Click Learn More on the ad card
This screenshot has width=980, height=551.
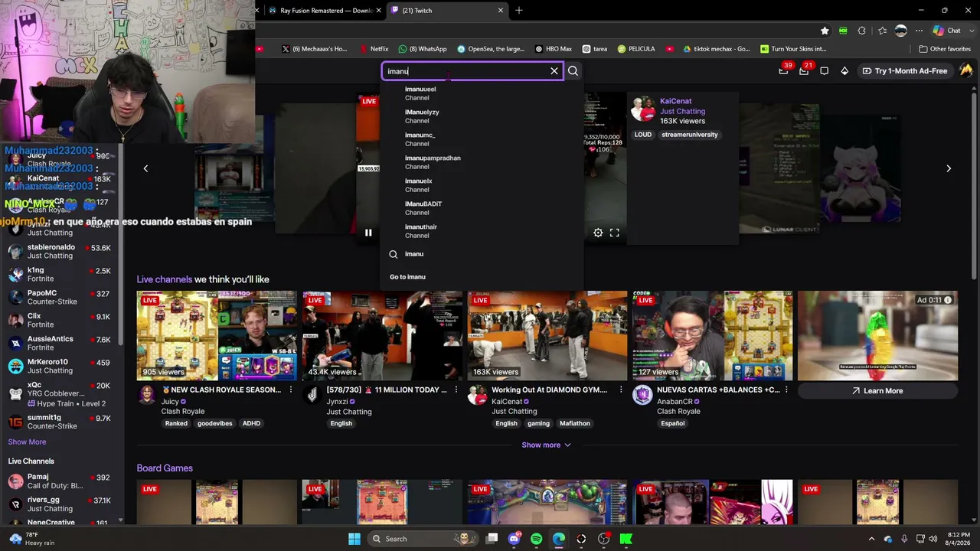pos(877,391)
